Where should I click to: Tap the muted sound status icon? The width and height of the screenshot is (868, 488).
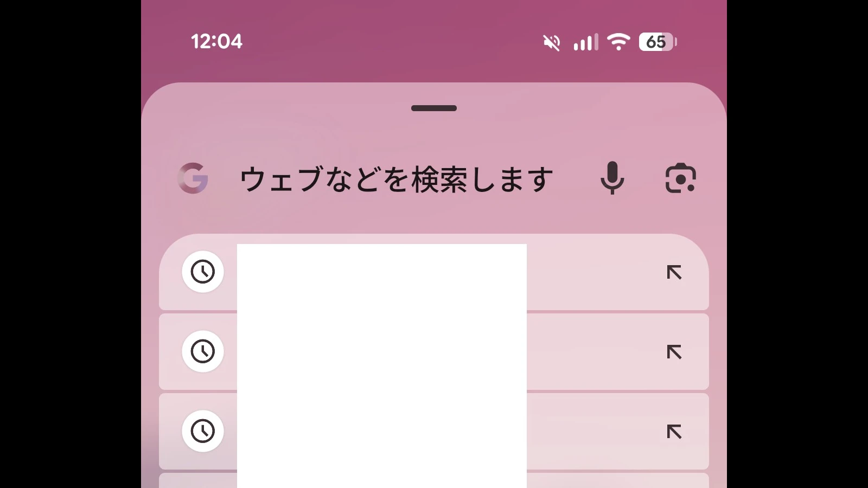pos(552,42)
